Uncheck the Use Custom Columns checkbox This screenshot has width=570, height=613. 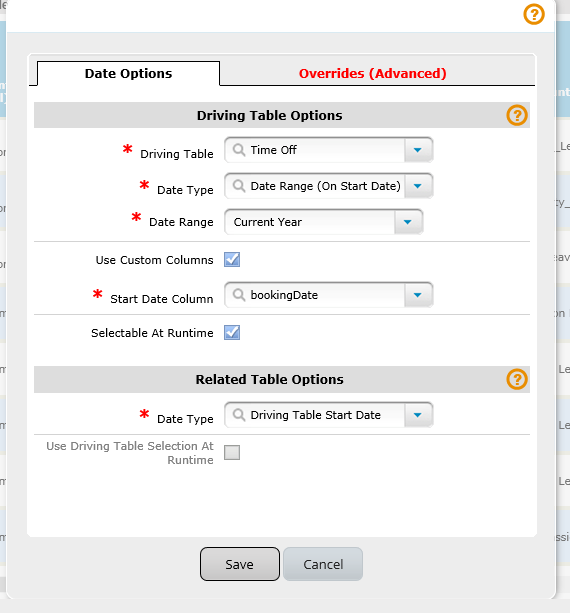[232, 260]
